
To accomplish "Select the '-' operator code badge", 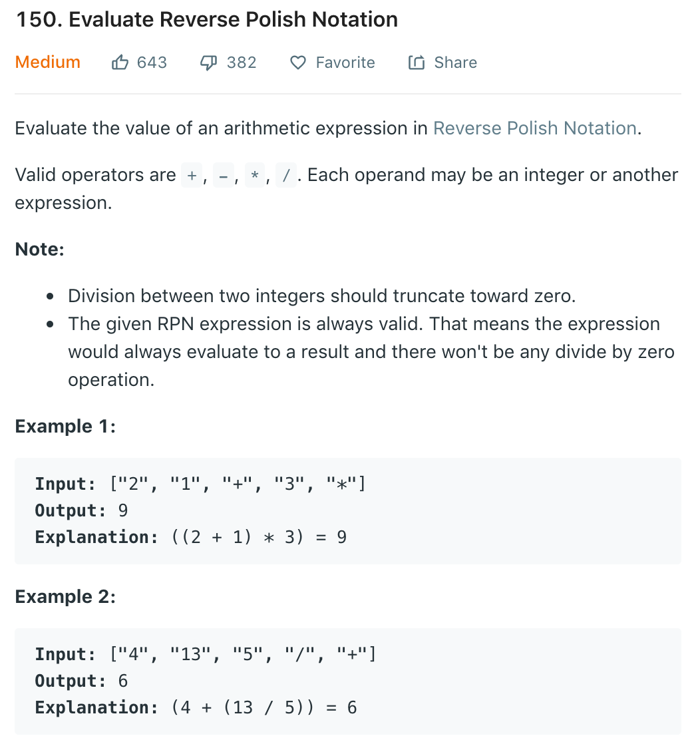I will [x=222, y=174].
